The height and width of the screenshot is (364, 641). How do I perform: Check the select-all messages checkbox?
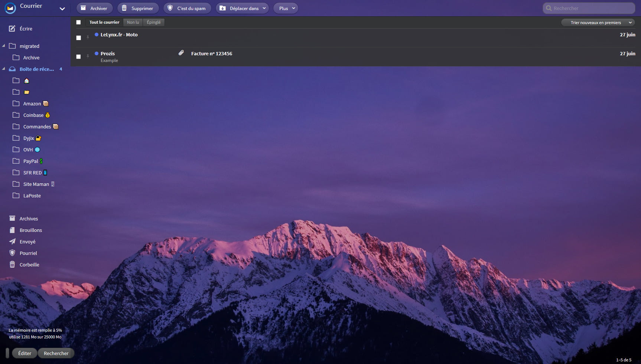(78, 22)
